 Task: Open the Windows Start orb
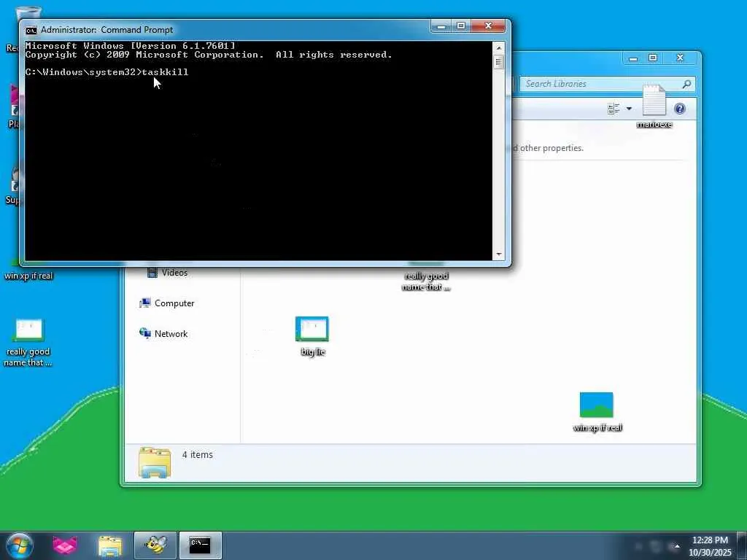click(x=19, y=545)
